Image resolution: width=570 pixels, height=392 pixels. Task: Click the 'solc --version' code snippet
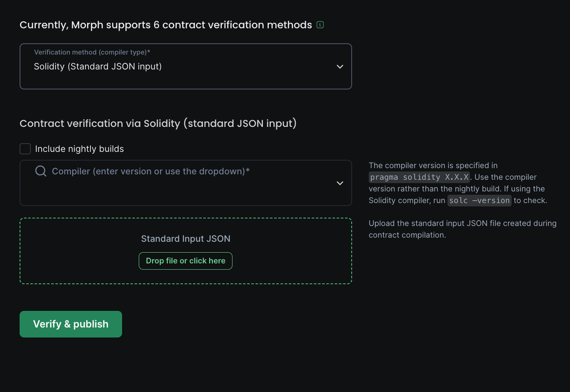click(x=479, y=201)
